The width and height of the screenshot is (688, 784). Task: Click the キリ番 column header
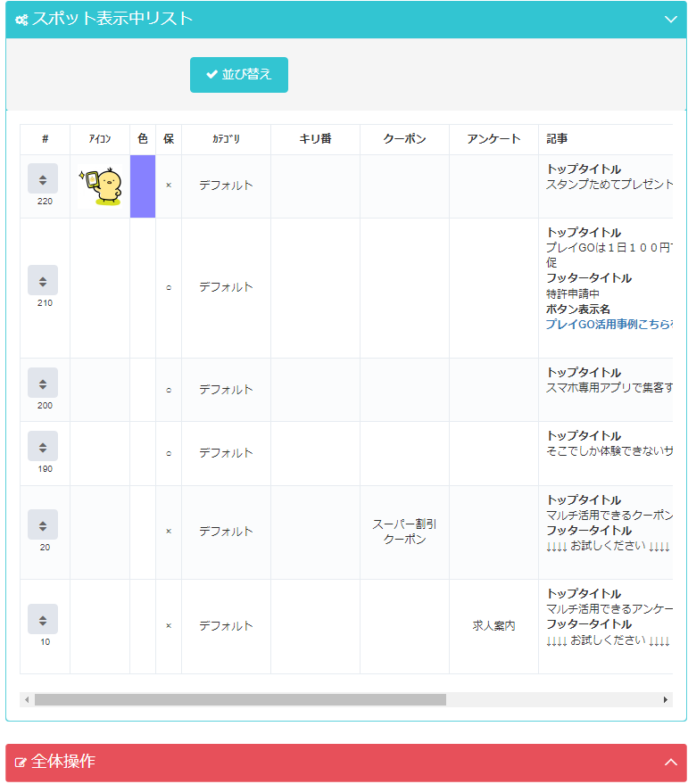pyautogui.click(x=315, y=139)
